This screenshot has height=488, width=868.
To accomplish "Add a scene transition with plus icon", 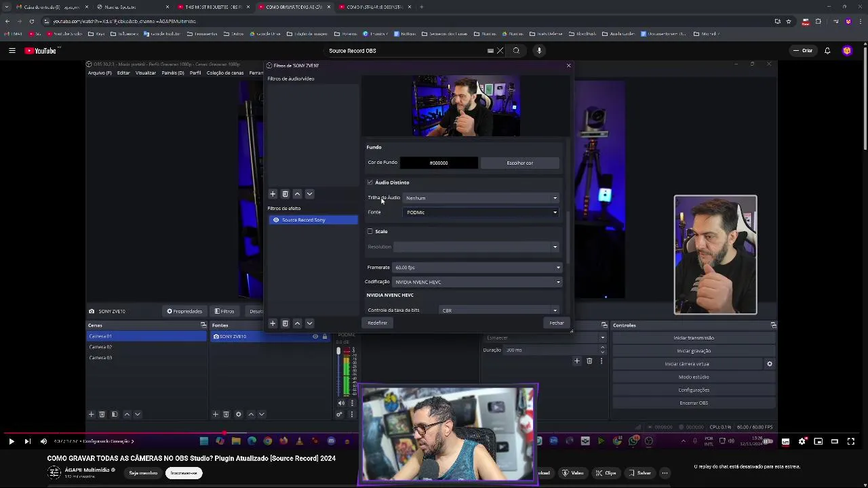I will (577, 361).
